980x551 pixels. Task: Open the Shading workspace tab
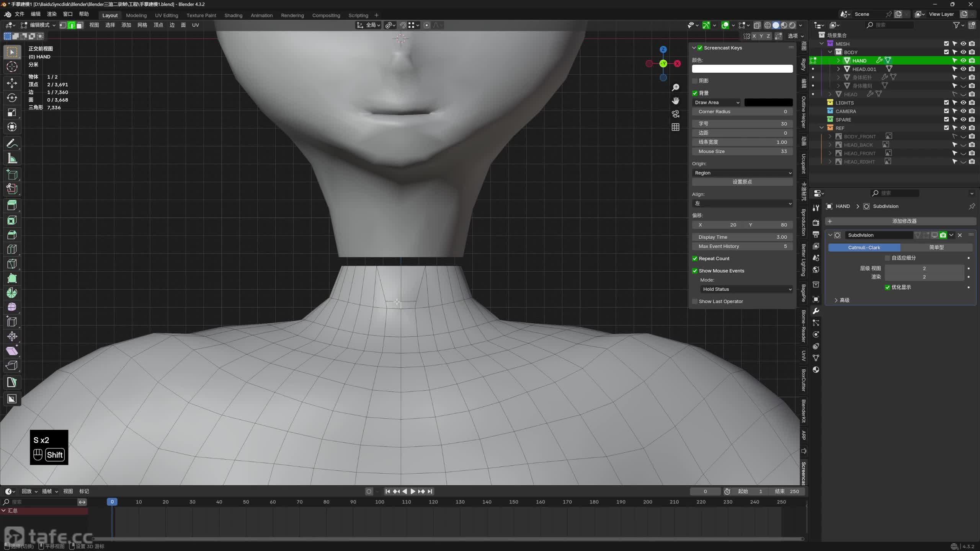[233, 15]
